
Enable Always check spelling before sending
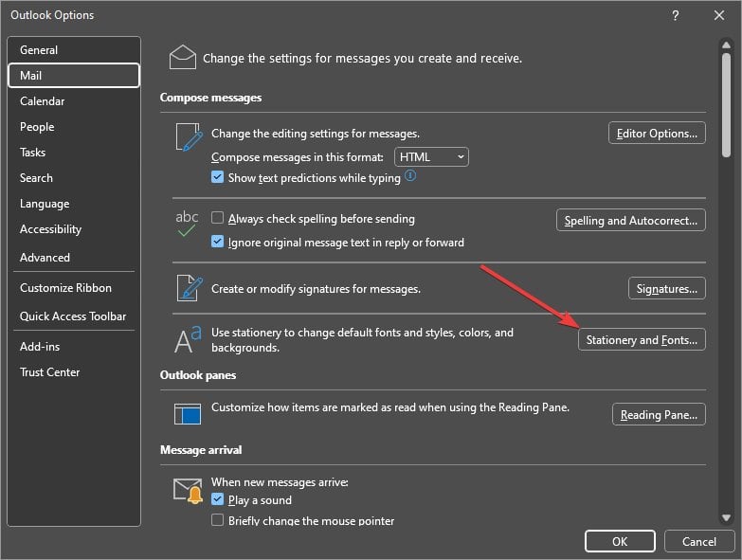tap(217, 218)
